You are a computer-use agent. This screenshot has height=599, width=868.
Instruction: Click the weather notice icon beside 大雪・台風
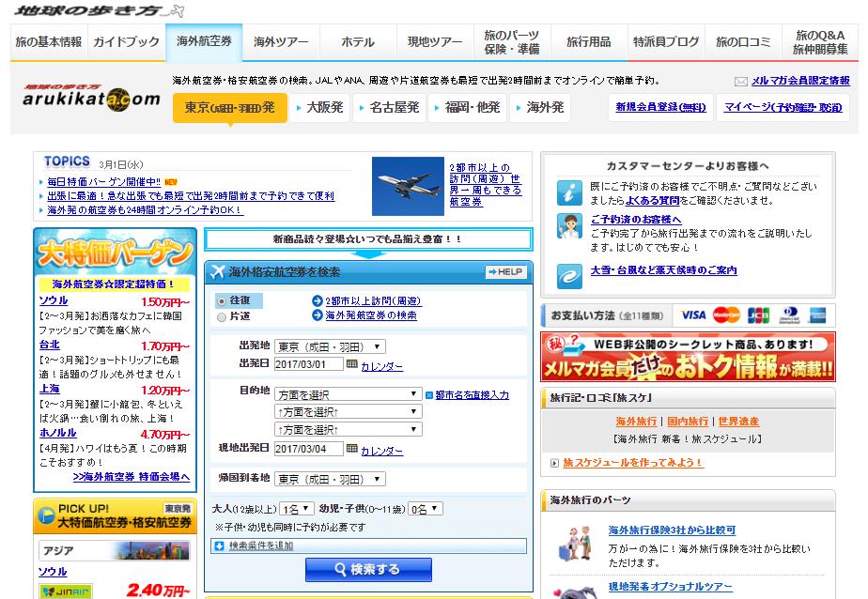(569, 275)
